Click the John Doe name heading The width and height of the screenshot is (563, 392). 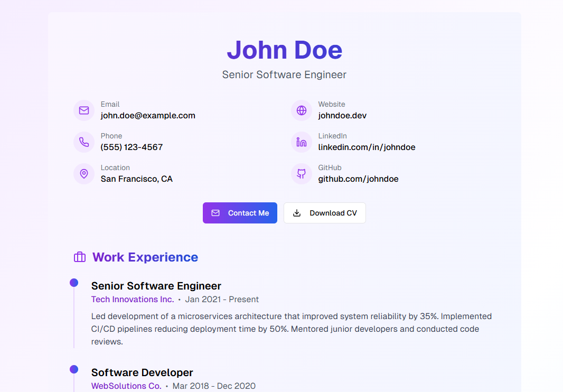tap(285, 50)
